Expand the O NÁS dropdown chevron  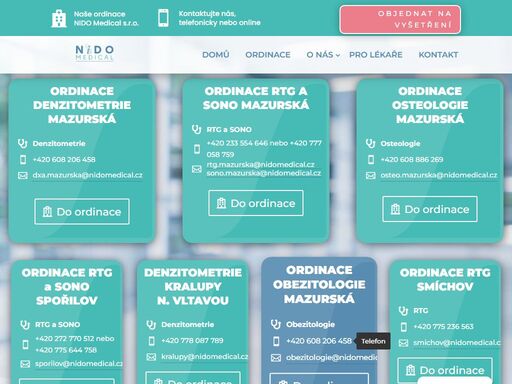tap(338, 55)
